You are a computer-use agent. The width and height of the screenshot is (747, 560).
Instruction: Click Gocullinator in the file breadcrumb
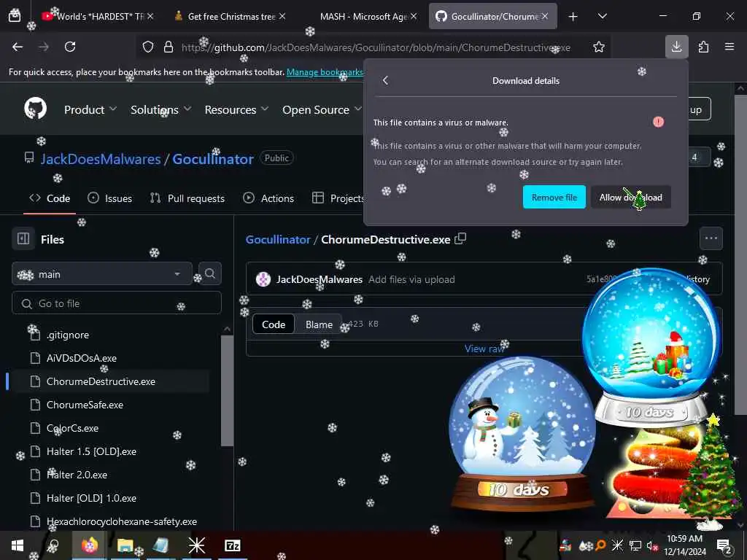pos(278,239)
